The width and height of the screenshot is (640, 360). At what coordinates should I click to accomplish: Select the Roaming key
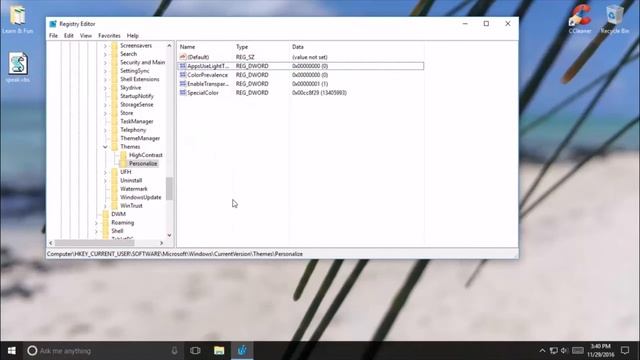pyautogui.click(x=122, y=223)
